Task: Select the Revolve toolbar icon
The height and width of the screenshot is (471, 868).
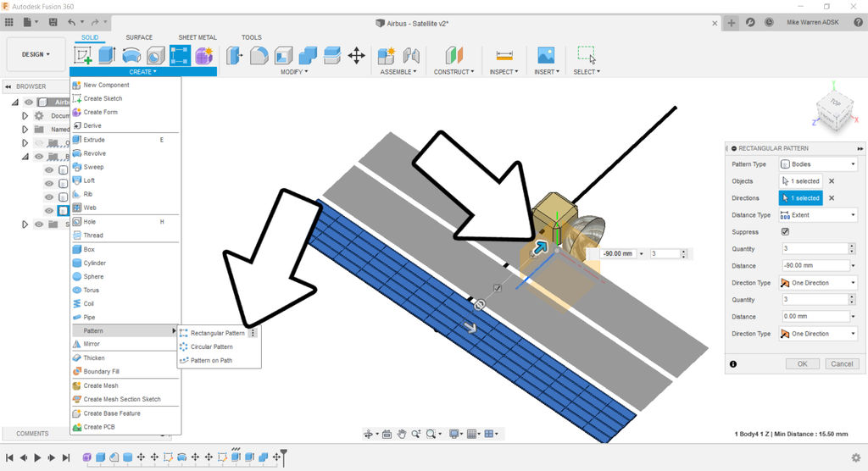Action: point(131,55)
